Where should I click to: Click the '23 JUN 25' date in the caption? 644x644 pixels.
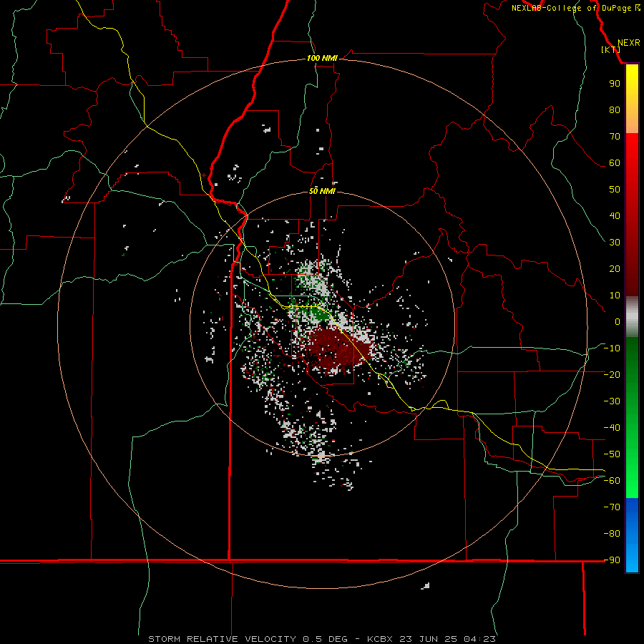pos(429,639)
